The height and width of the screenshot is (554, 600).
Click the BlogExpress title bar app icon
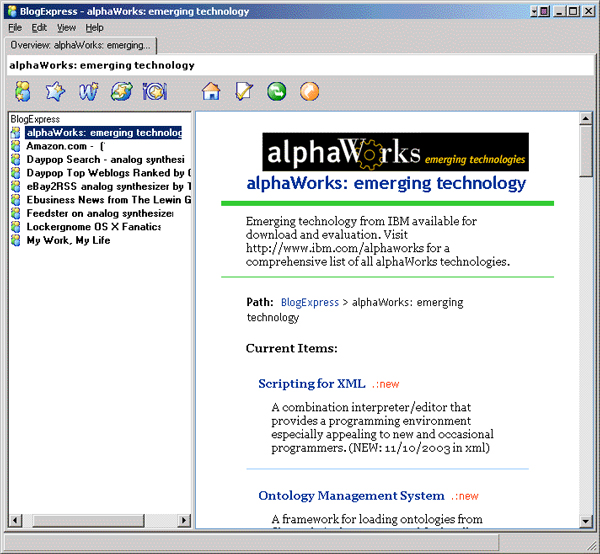point(12,11)
